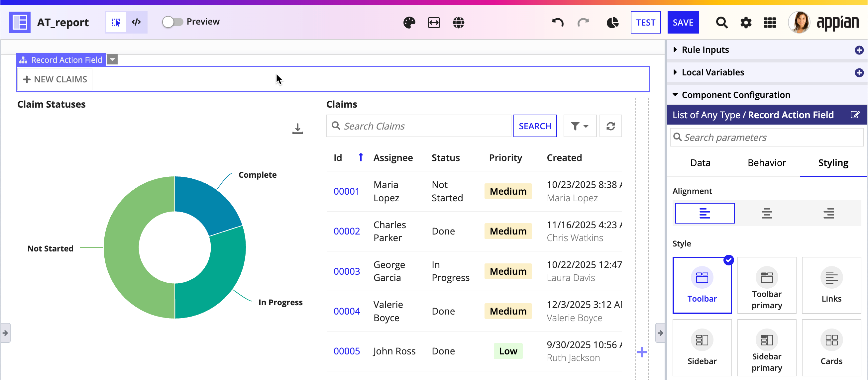868x380 pixels.
Task: Collapse the Component Configuration section
Action: pos(675,95)
